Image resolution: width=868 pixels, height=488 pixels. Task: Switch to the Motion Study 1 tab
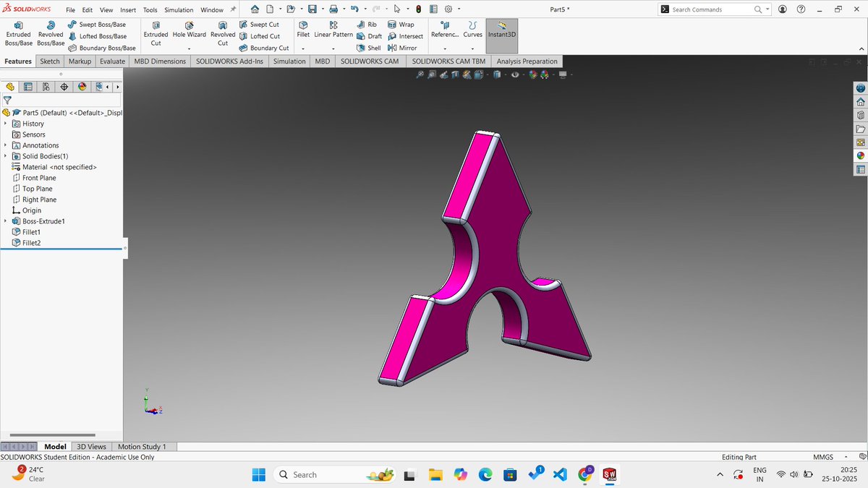(142, 447)
